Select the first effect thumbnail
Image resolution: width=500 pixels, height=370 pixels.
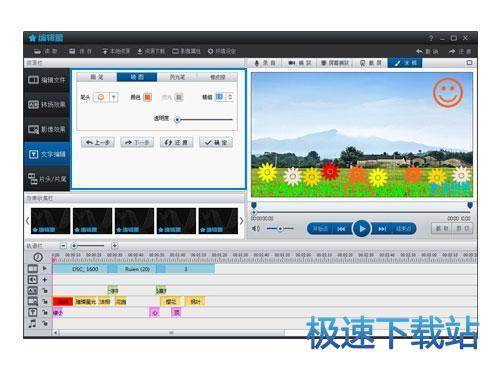50,221
